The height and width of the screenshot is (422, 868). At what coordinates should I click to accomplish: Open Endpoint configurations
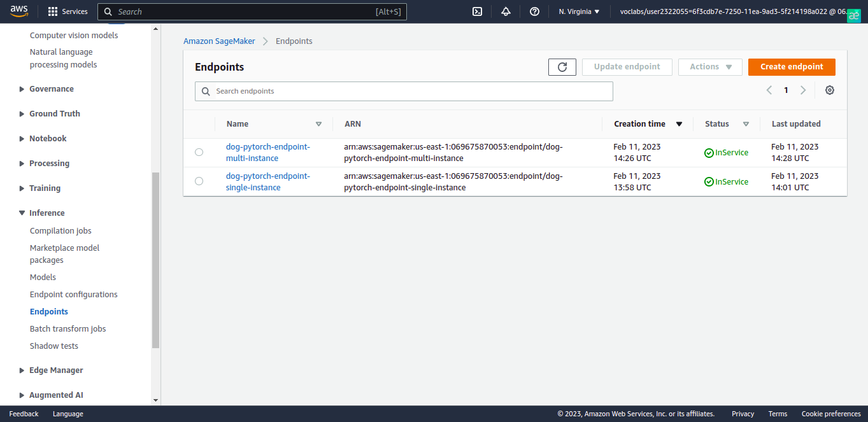point(74,295)
